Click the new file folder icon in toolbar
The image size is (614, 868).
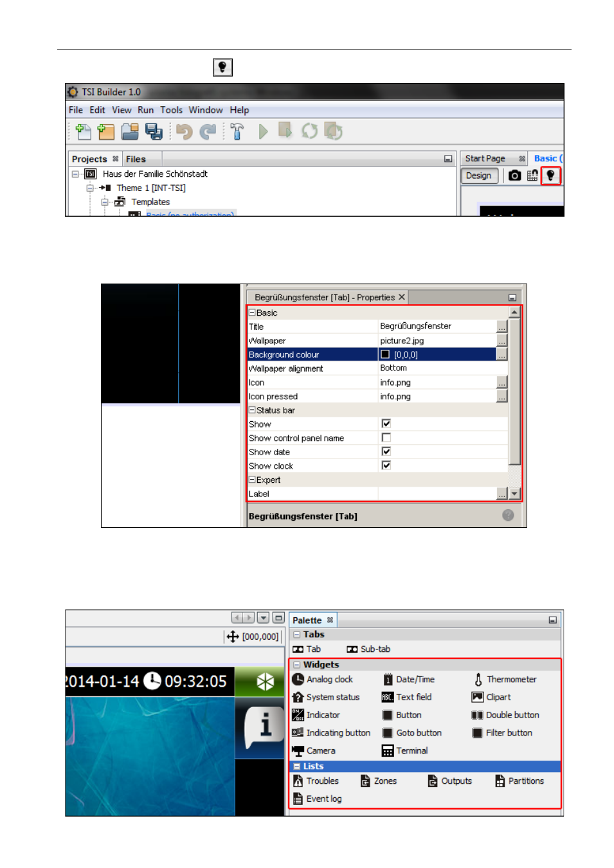(105, 131)
